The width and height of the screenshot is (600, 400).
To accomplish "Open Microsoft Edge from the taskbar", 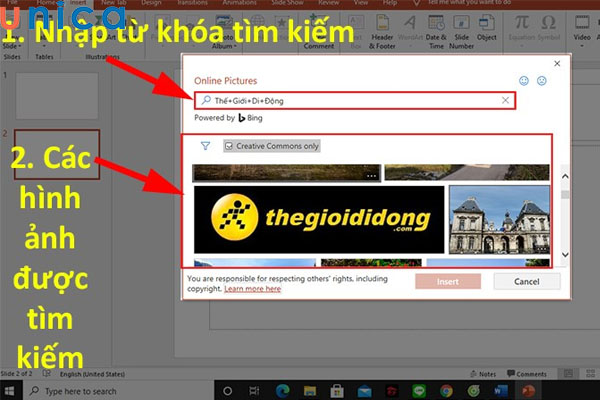I will tap(282, 391).
